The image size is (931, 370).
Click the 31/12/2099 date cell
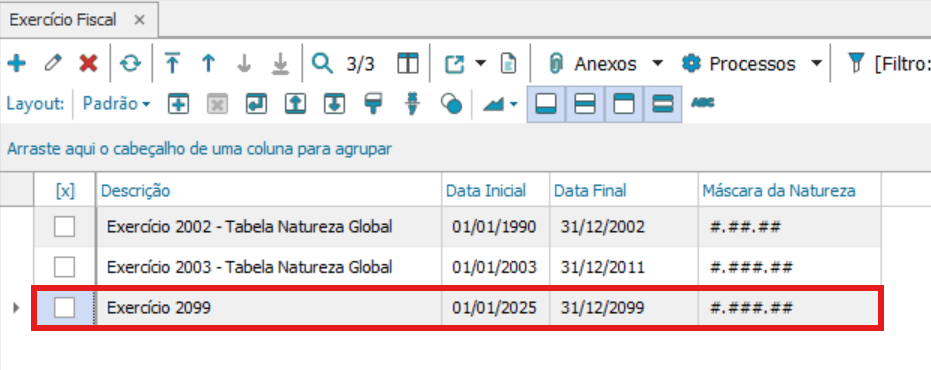coord(624,308)
